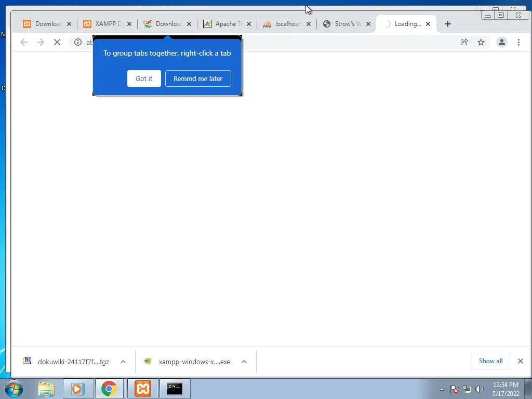View site information icon in address bar
Viewport: 532px width, 399px height.
78,42
